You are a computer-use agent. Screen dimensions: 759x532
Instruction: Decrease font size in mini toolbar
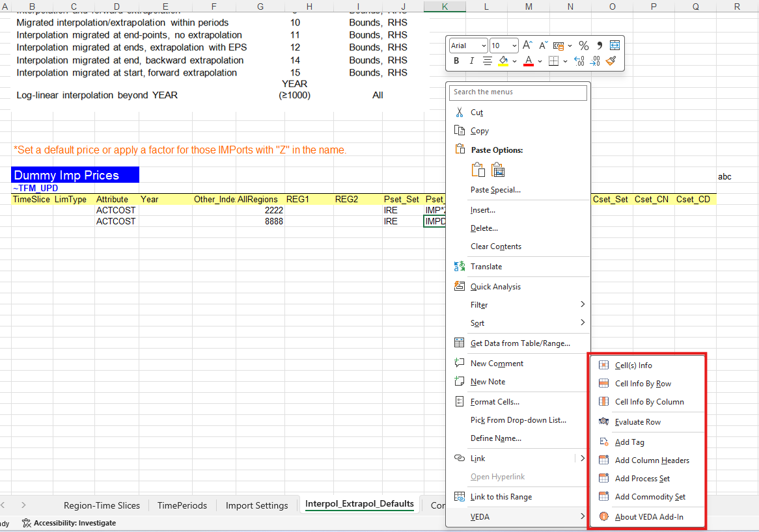pyautogui.click(x=543, y=45)
